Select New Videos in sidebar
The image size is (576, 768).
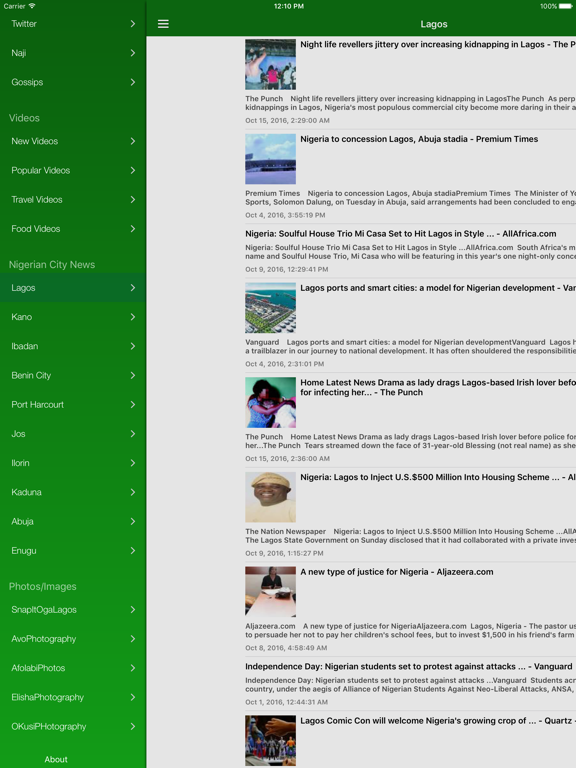(73, 141)
